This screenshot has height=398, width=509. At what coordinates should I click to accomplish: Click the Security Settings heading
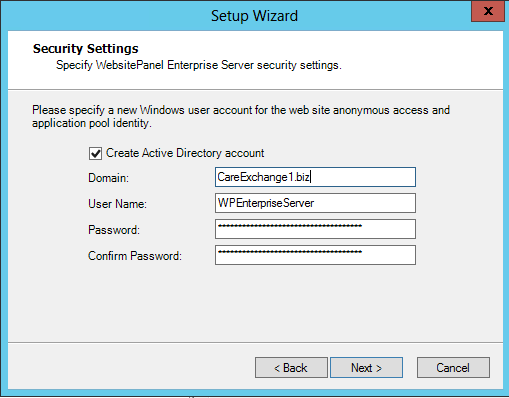tap(86, 49)
